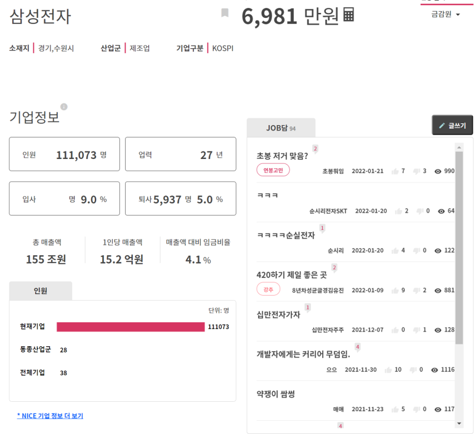The width and height of the screenshot is (476, 448).
Task: Click comment count badge on 개발자에게는 post
Action: click(358, 346)
